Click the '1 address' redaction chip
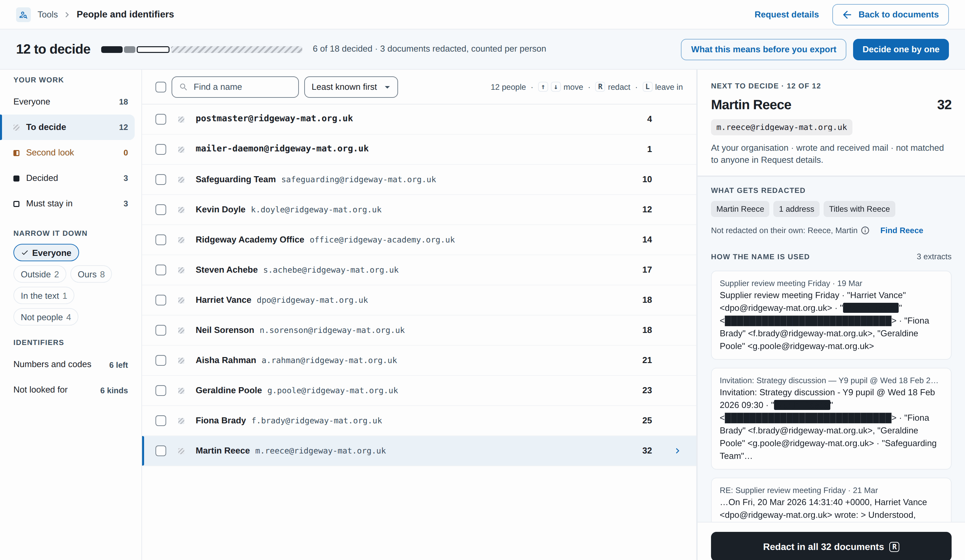 (796, 209)
